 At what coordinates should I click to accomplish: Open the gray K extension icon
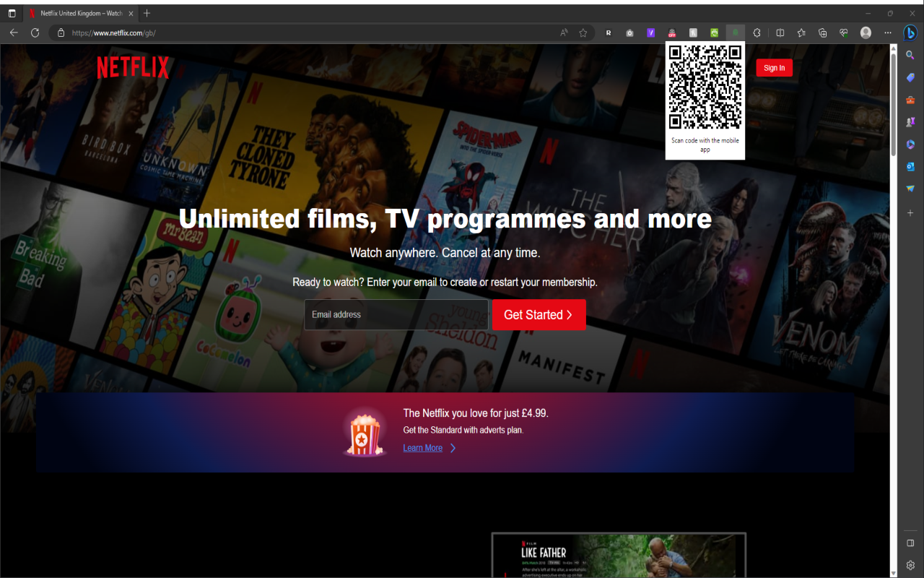(693, 33)
